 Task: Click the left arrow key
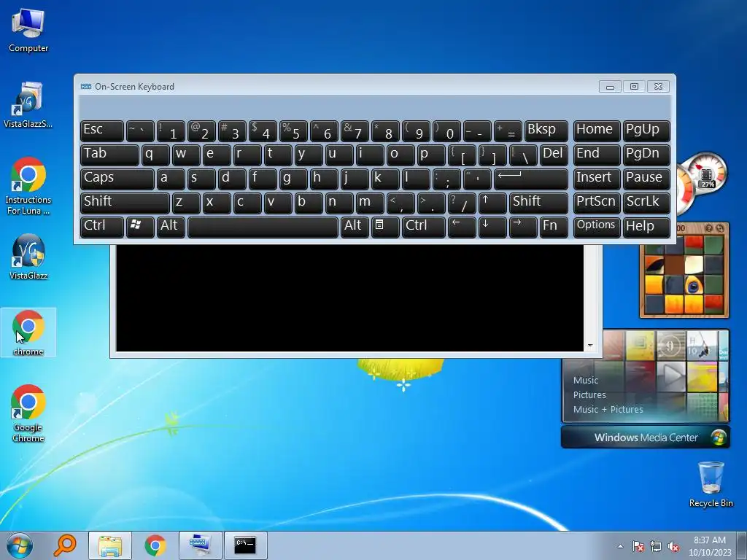(x=462, y=227)
